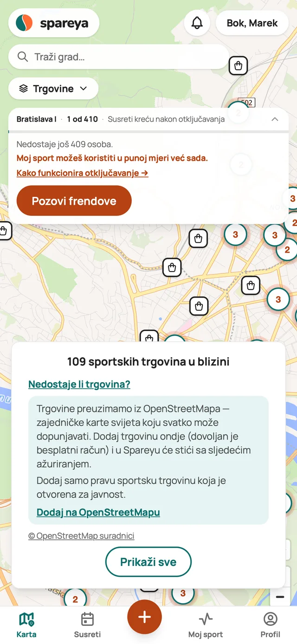Click the '109 sportskih trgovina u blizini' heading
297x644 pixels.
point(148,362)
